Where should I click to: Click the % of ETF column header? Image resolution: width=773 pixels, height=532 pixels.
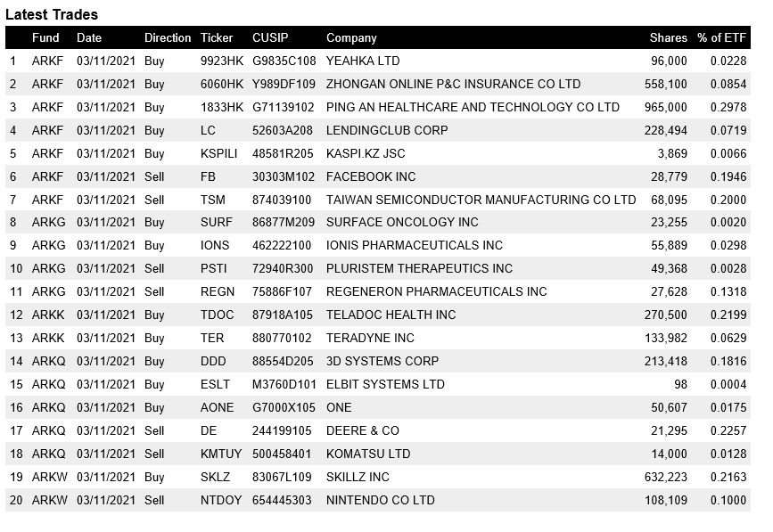[721, 38]
